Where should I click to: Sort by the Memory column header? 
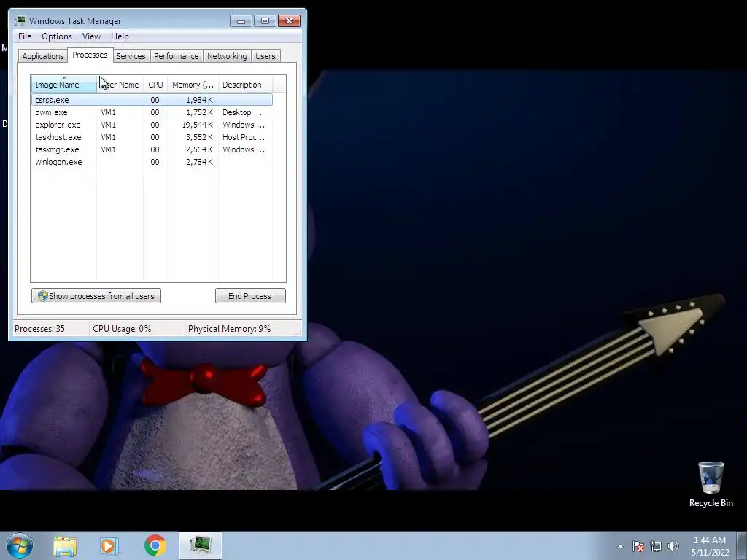193,85
